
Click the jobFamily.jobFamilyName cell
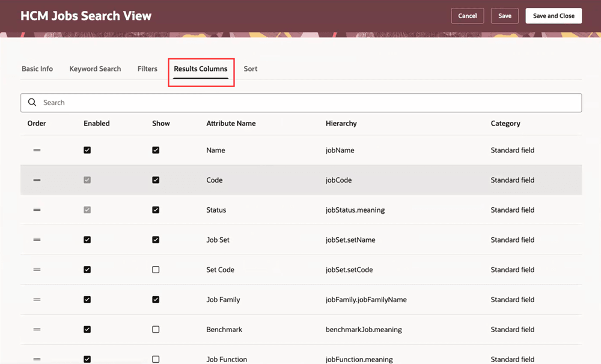coord(367,300)
